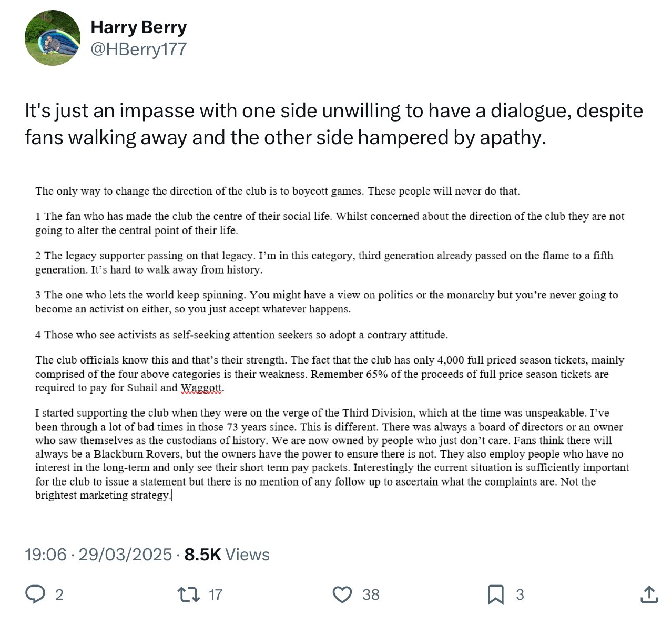Like the post with heart icon
This screenshot has width=672, height=625.
click(x=342, y=594)
